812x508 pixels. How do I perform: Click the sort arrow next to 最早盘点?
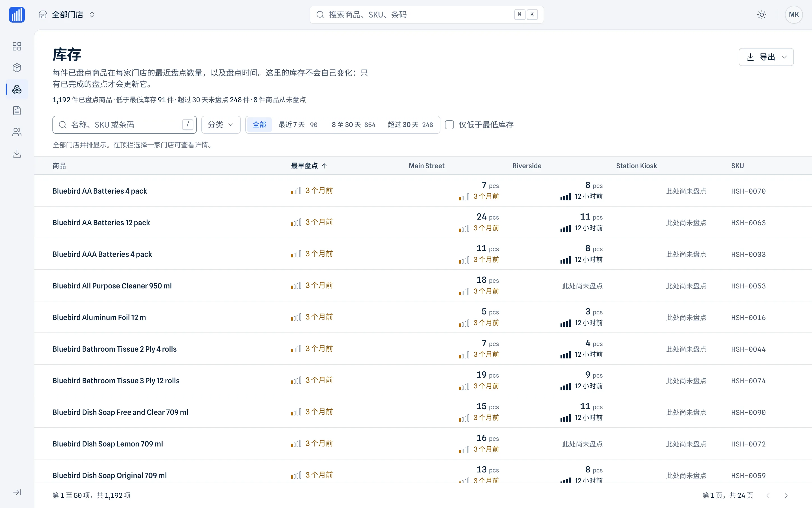[324, 166]
